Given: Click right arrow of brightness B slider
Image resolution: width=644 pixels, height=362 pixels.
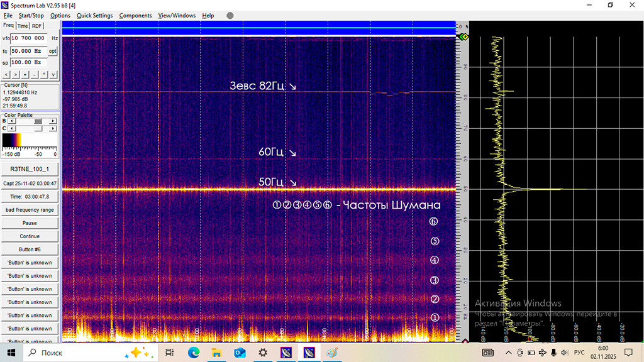Looking at the screenshot, I should pos(53,121).
